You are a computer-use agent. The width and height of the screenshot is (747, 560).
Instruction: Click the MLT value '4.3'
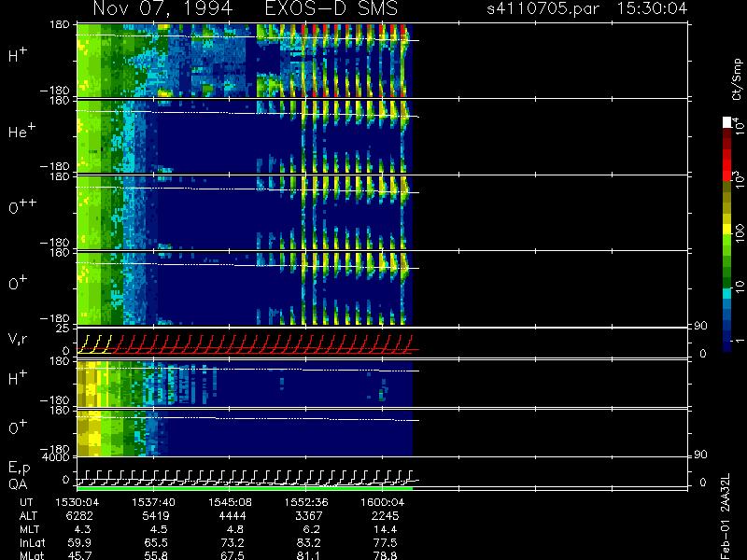[82, 529]
